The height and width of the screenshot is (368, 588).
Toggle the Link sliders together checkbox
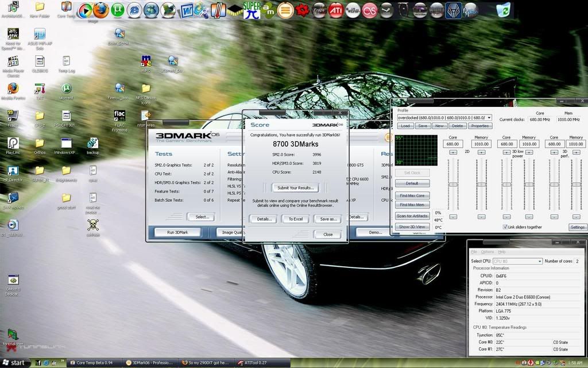[x=505, y=227]
